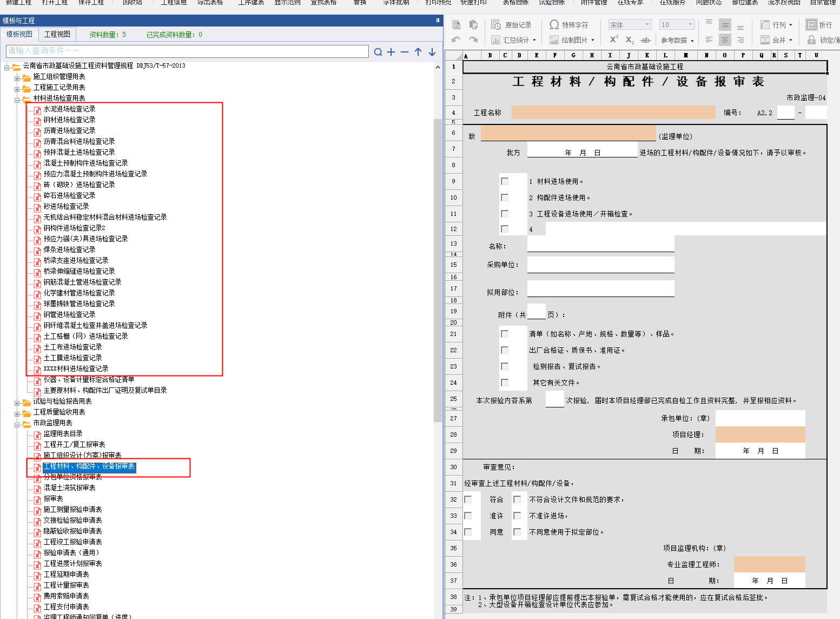Pin the 模板与工程 panel

point(438,21)
